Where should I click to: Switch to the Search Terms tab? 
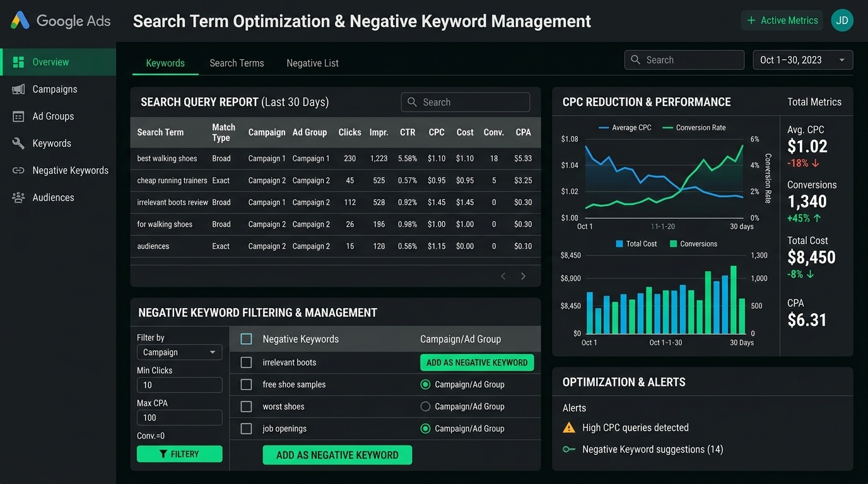(x=237, y=63)
